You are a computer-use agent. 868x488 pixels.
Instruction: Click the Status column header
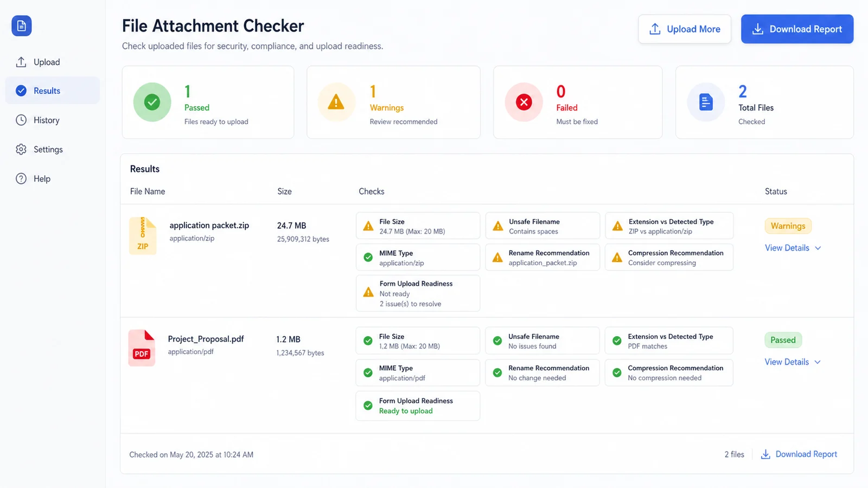pos(776,191)
